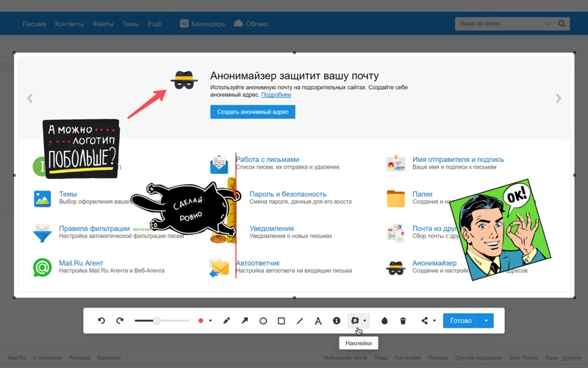Open the stickers (Наклейки) dropdown
The height and width of the screenshot is (368, 588).
tap(365, 321)
